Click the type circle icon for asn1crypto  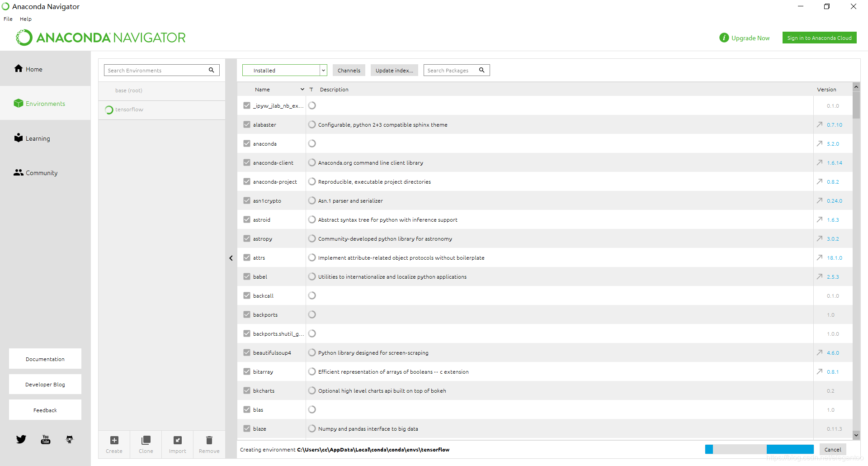click(x=312, y=200)
